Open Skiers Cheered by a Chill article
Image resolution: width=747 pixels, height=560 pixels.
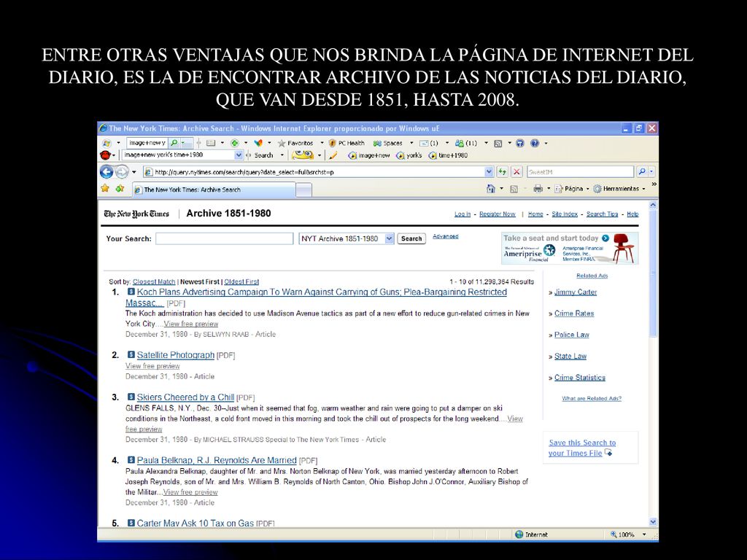pyautogui.click(x=185, y=397)
